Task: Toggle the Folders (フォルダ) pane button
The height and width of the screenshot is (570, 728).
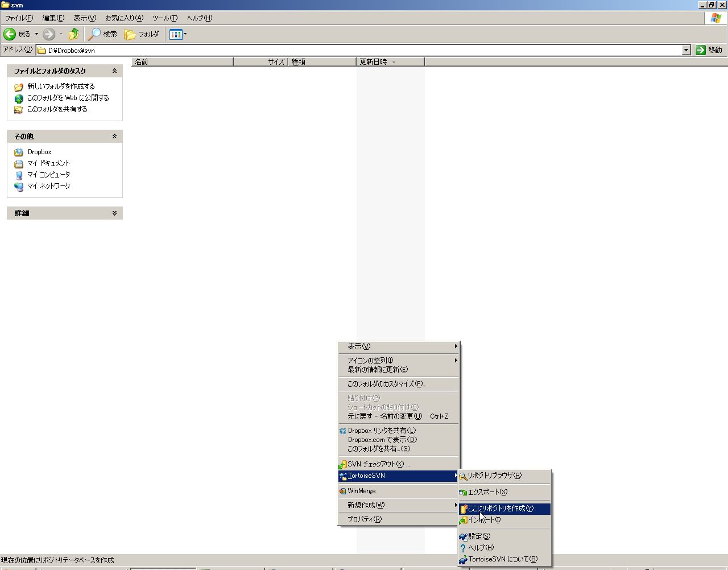Action: click(142, 34)
